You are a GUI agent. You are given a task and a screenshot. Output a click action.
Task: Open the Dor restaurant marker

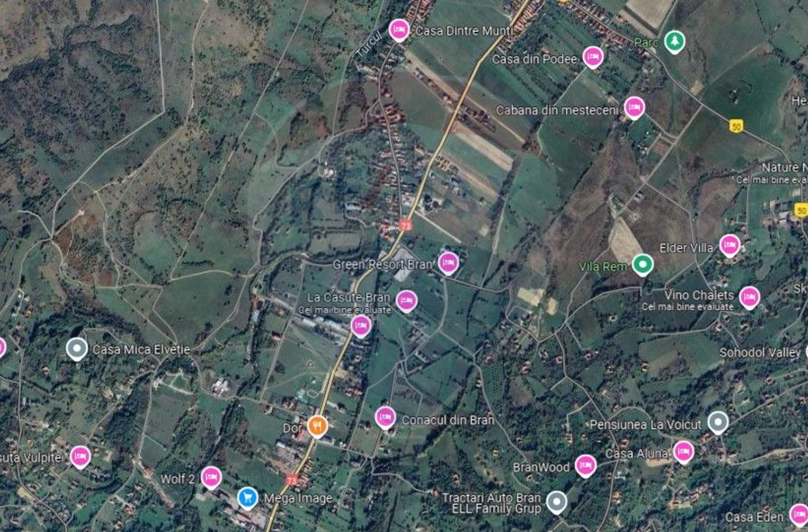click(317, 427)
